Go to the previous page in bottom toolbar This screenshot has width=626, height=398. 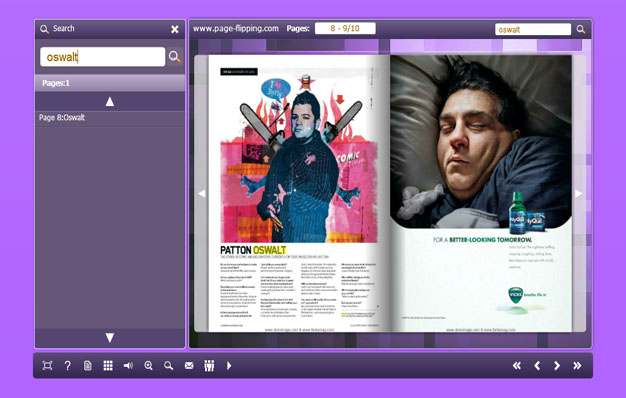[537, 365]
